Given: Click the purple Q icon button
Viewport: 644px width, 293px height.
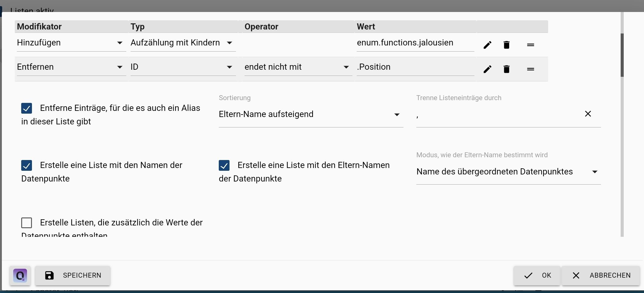Looking at the screenshot, I should [20, 275].
